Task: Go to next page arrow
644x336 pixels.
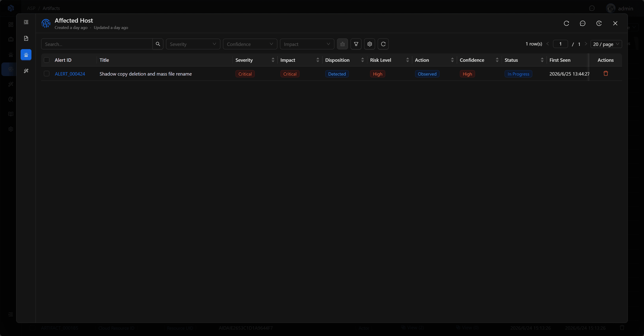Action: [x=586, y=44]
